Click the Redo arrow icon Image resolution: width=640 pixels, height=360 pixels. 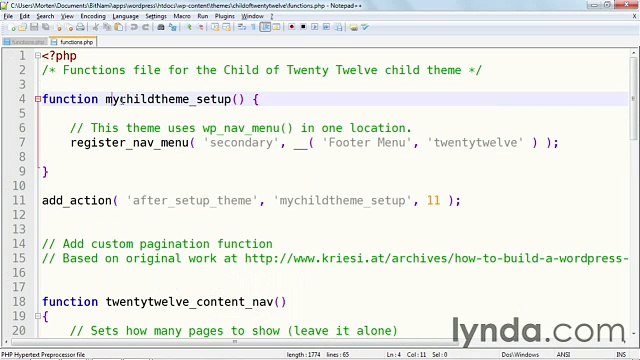tap(145, 27)
